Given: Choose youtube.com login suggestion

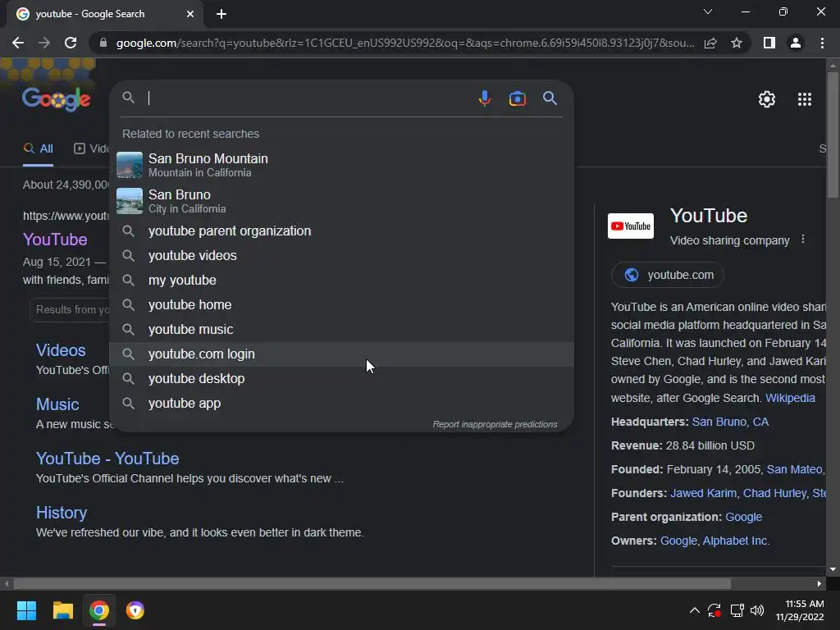Looking at the screenshot, I should point(341,354).
